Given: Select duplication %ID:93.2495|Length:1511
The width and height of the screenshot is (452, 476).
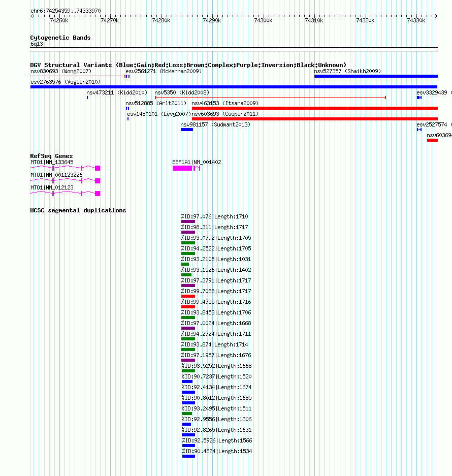Looking at the screenshot, I should tap(217, 408).
